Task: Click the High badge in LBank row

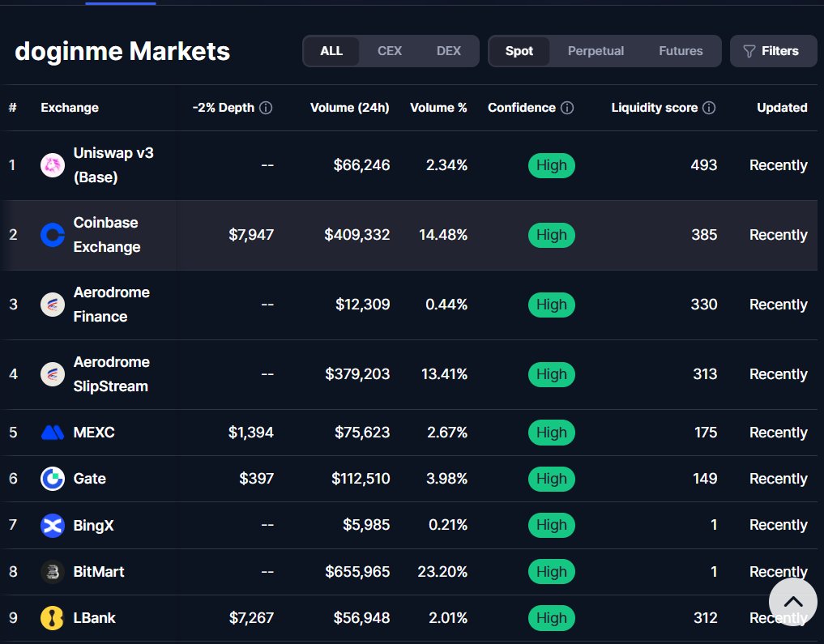Action: click(551, 618)
